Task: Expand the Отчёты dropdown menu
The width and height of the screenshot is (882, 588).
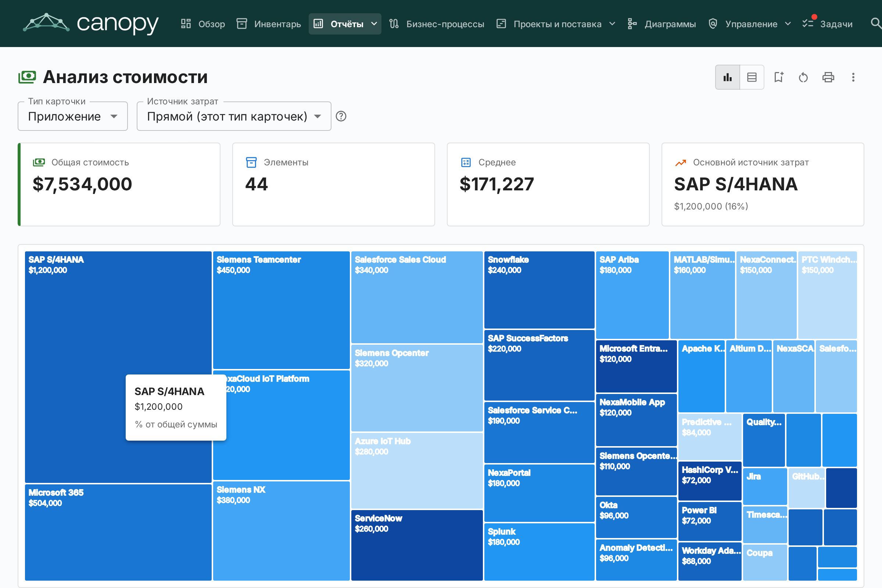Action: (x=345, y=24)
